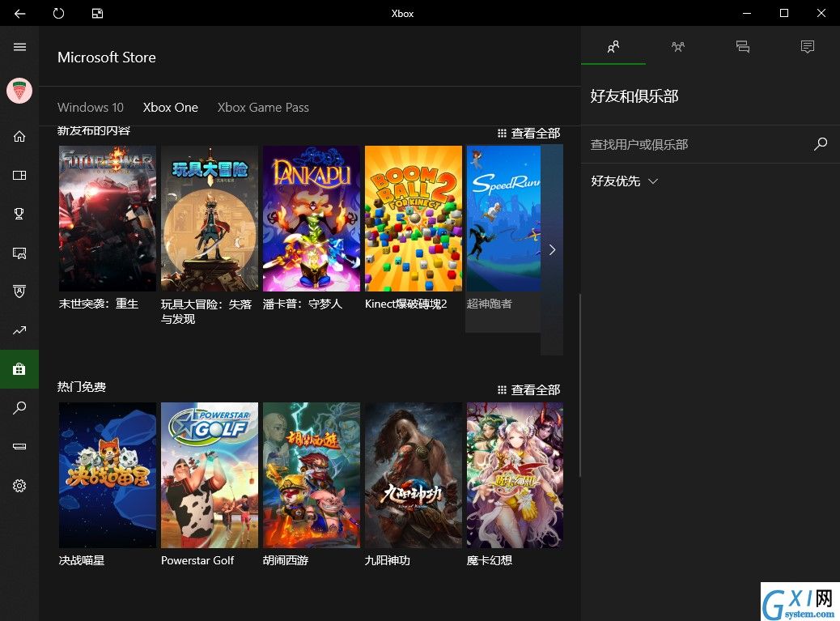The width and height of the screenshot is (840, 621).
Task: Click the store page vertical scrollbar
Action: tap(579, 385)
